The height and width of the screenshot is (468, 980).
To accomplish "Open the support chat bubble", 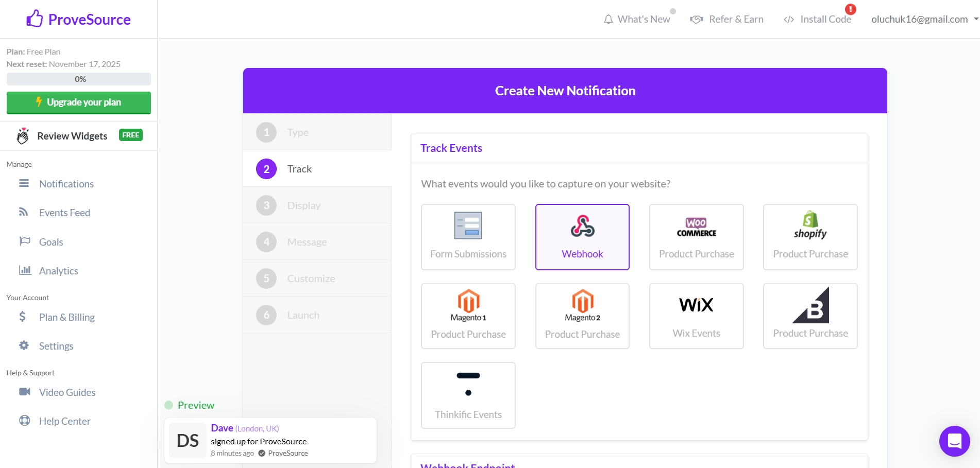I will pos(954,441).
